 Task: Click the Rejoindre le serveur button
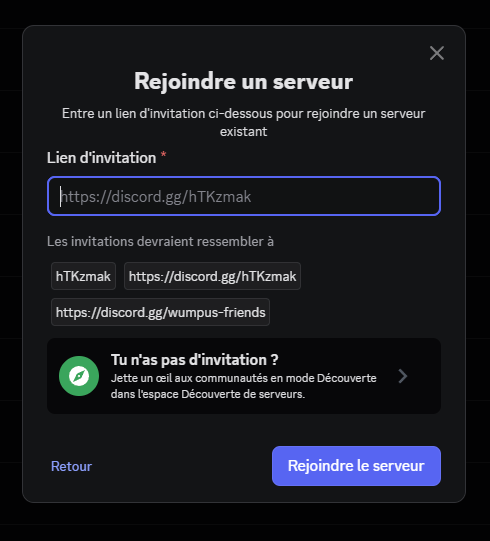click(356, 466)
